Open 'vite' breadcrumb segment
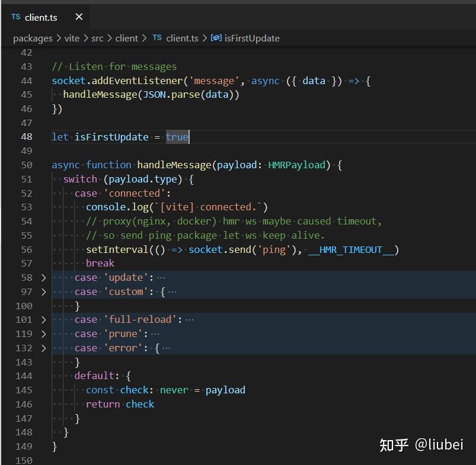The width and height of the screenshot is (476, 465). click(72, 39)
